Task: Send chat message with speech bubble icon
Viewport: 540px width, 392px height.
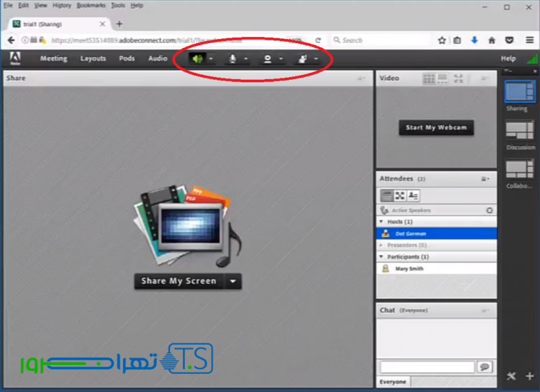Action: coord(484,367)
